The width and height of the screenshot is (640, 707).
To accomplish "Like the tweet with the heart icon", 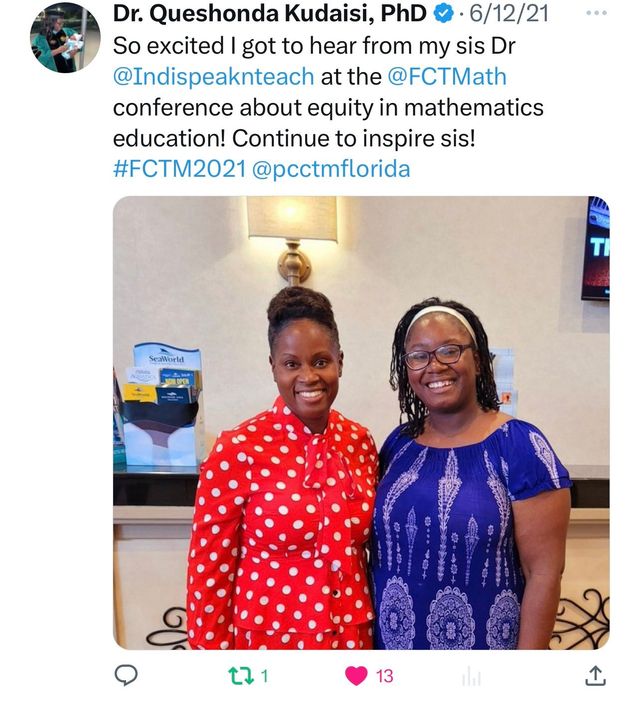I will click(x=356, y=676).
